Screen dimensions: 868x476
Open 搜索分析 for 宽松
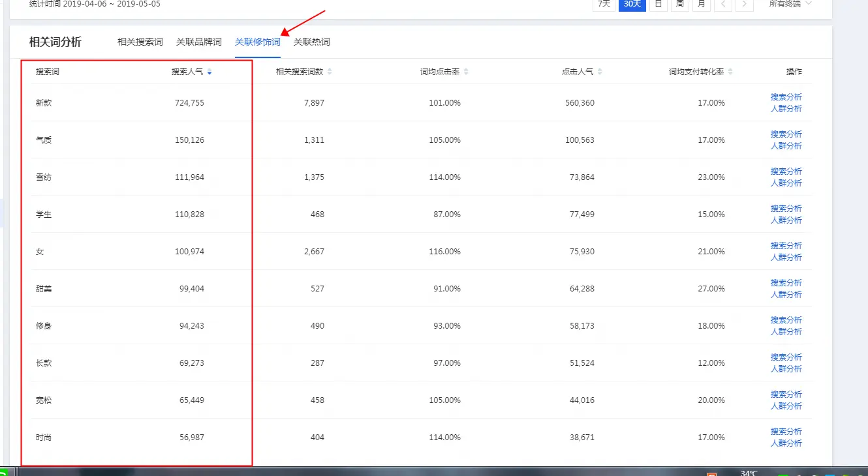pos(786,394)
